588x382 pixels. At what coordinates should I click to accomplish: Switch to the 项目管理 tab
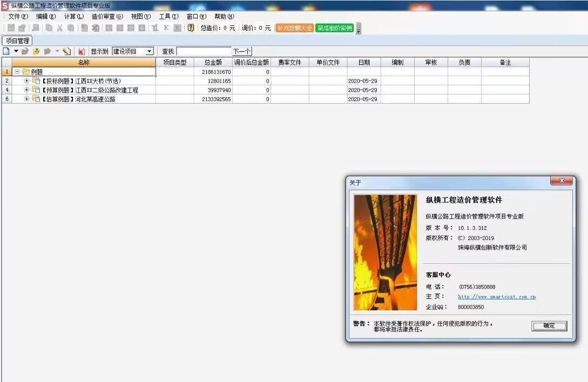(x=17, y=40)
